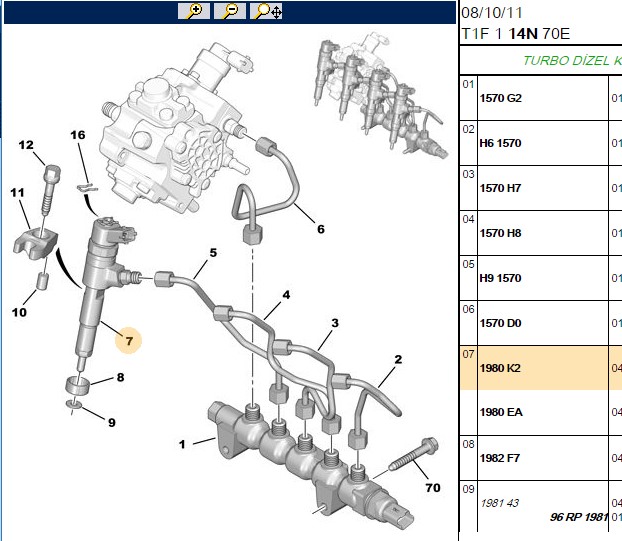Click callout number 16 clip label
The height and width of the screenshot is (541, 622).
tap(78, 135)
